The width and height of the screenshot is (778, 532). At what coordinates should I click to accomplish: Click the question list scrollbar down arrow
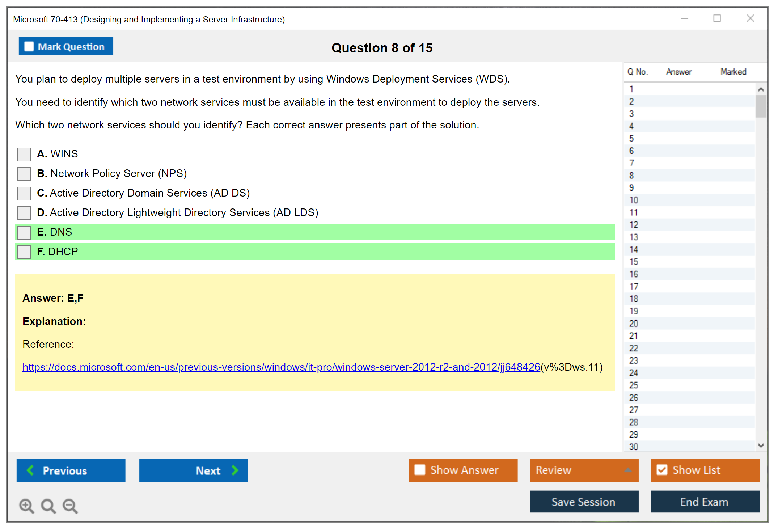(761, 446)
